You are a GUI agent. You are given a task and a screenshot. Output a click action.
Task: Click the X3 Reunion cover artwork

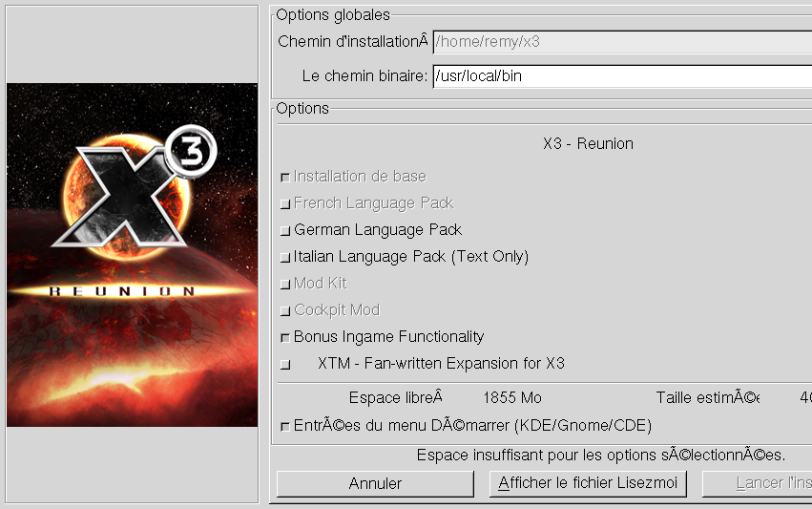132,255
